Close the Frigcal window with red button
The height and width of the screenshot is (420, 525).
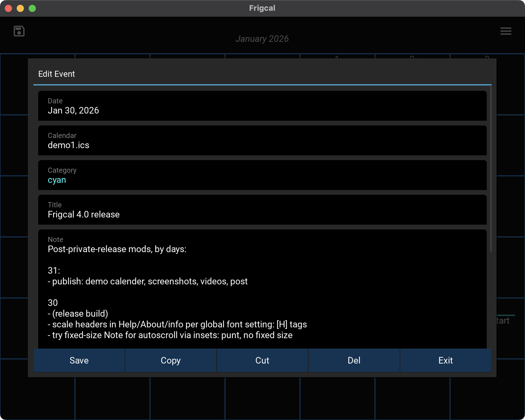point(8,8)
